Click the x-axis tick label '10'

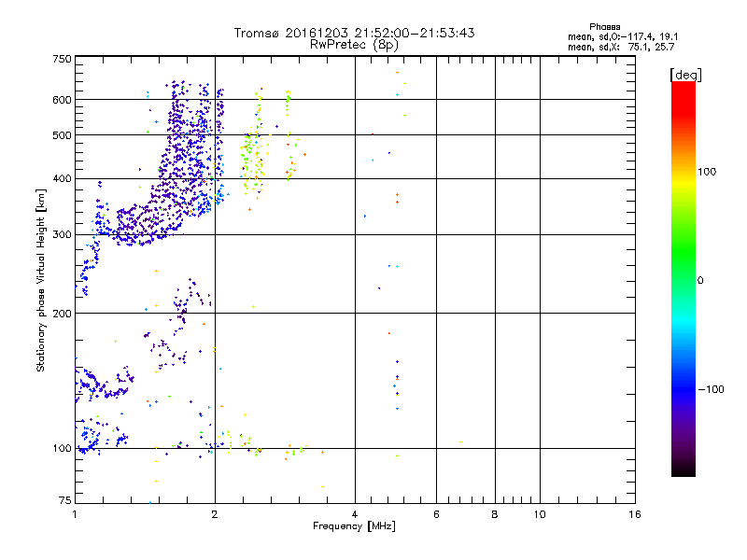point(540,514)
